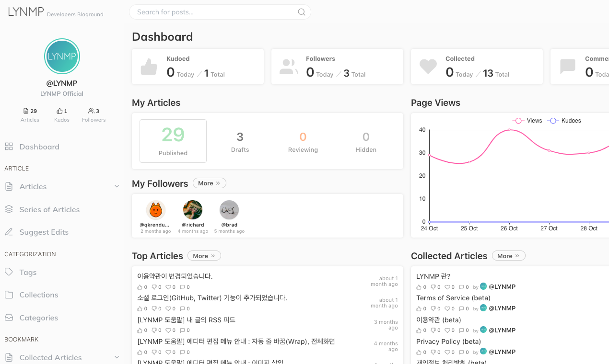Toggle the Views legend series
This screenshot has height=364, width=609.
[x=527, y=121]
